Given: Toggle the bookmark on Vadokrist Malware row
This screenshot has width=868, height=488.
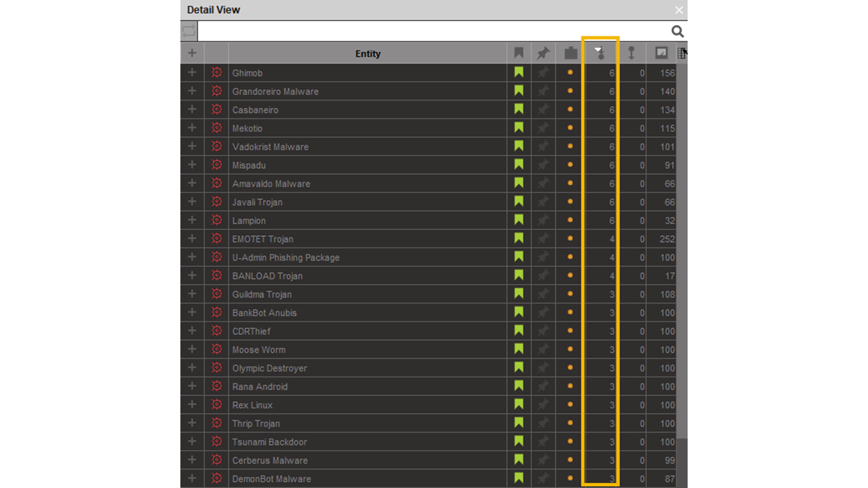Looking at the screenshot, I should (519, 146).
